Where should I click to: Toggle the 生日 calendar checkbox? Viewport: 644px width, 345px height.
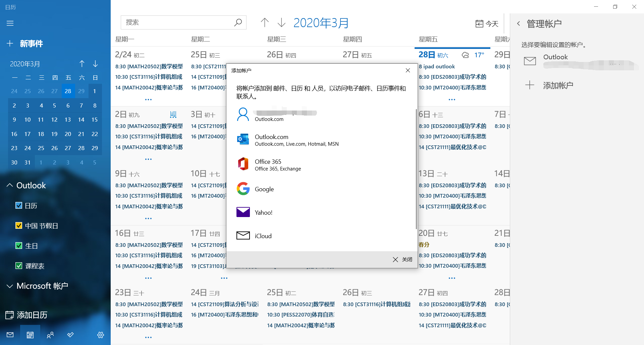[19, 246]
